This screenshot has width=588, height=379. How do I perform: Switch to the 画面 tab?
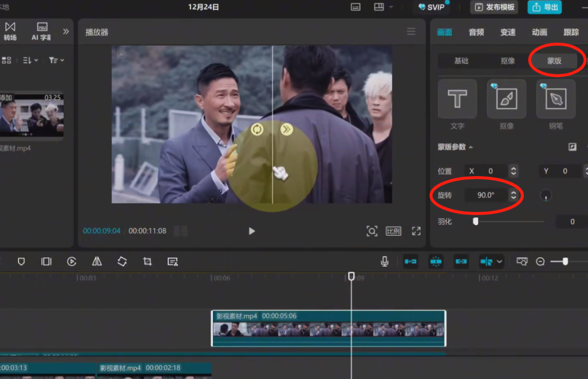click(444, 32)
